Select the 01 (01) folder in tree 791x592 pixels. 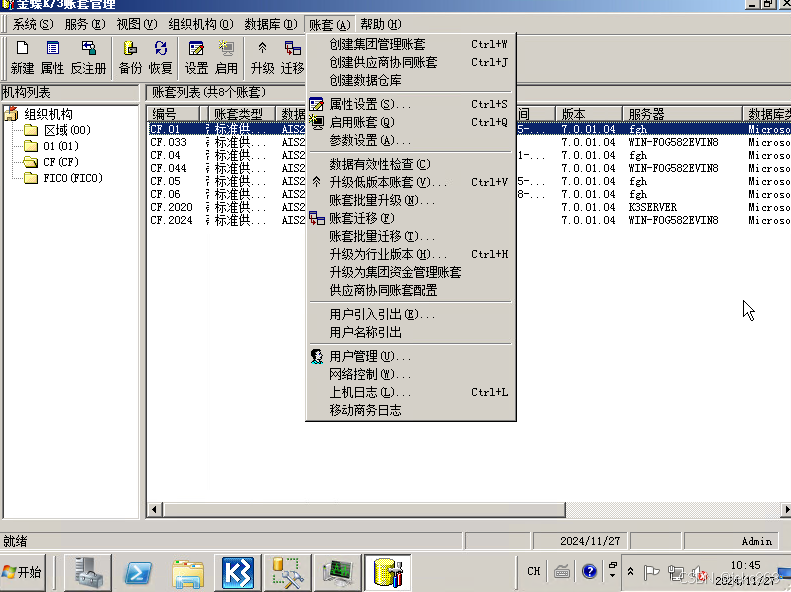[61, 146]
